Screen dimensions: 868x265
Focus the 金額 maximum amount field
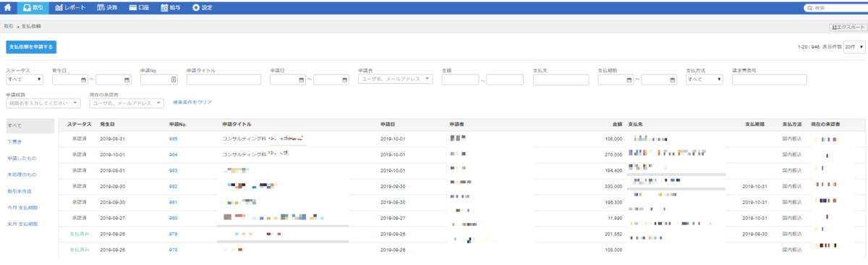(505, 80)
